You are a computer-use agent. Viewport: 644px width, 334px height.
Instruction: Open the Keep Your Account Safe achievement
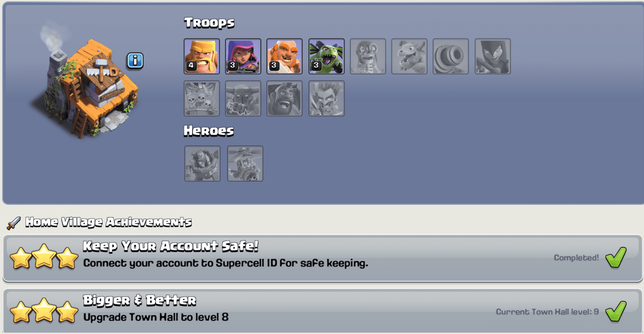[322, 259]
